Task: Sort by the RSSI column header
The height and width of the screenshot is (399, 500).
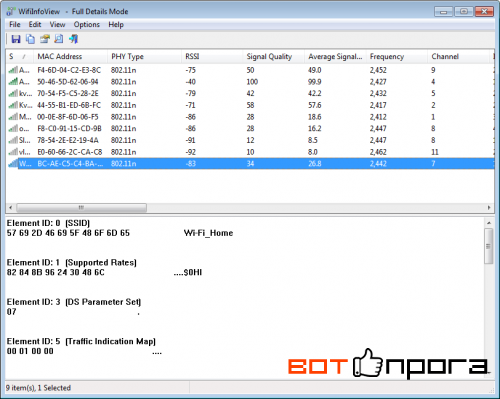Action: [212, 56]
